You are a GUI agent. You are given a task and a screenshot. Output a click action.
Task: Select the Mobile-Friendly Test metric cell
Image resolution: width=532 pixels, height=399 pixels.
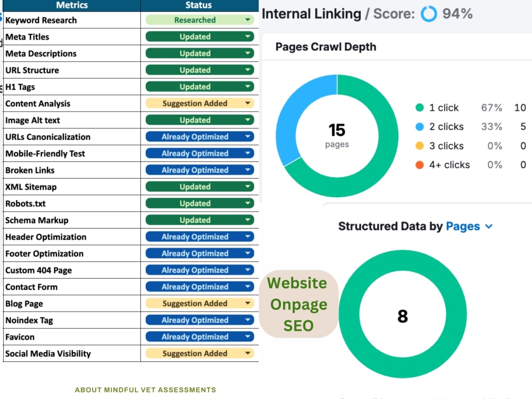pos(72,153)
